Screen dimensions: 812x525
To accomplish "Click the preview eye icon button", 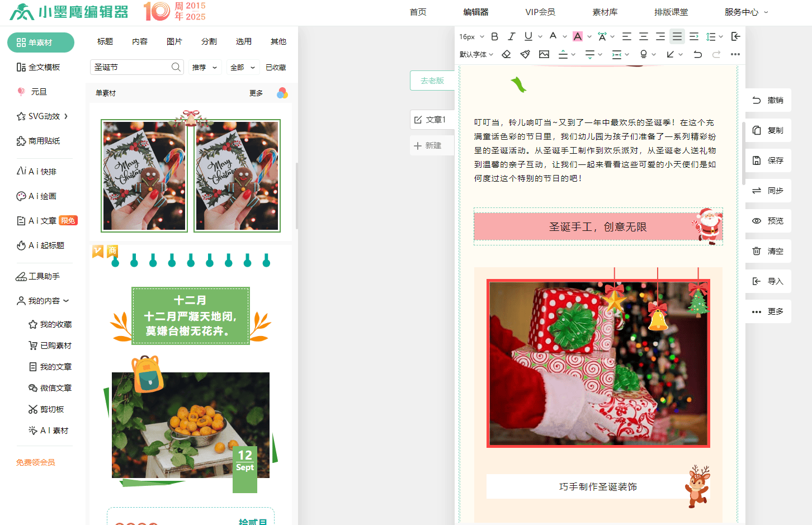I will click(x=768, y=221).
